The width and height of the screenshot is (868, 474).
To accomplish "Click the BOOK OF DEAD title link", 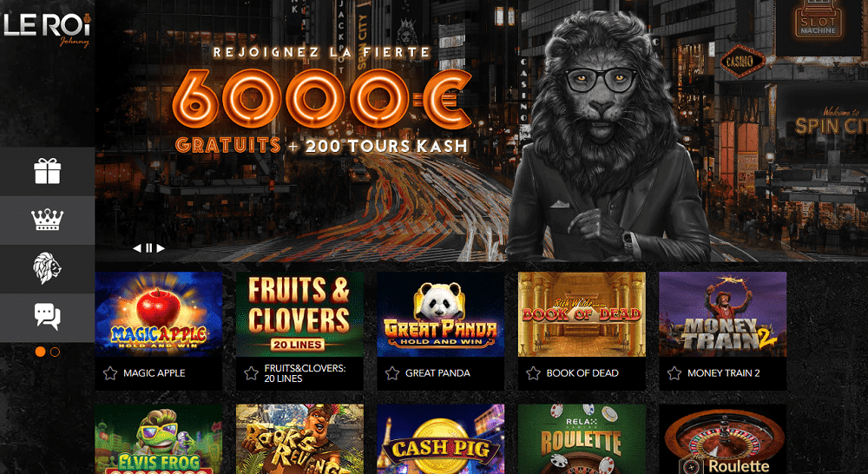I will (x=582, y=373).
